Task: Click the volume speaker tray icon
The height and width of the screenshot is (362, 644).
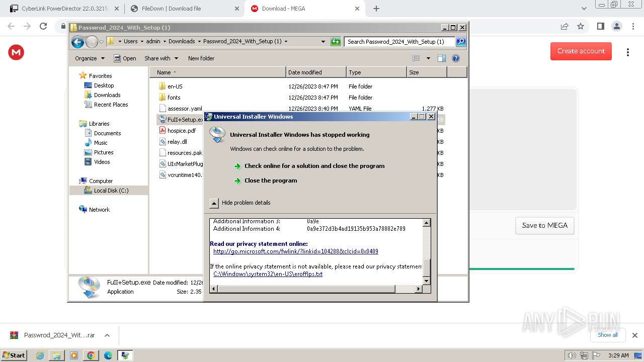Action: tap(571, 355)
